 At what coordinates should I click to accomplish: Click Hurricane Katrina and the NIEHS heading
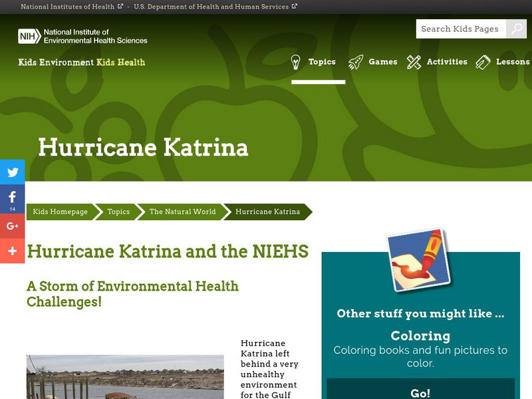point(168,251)
